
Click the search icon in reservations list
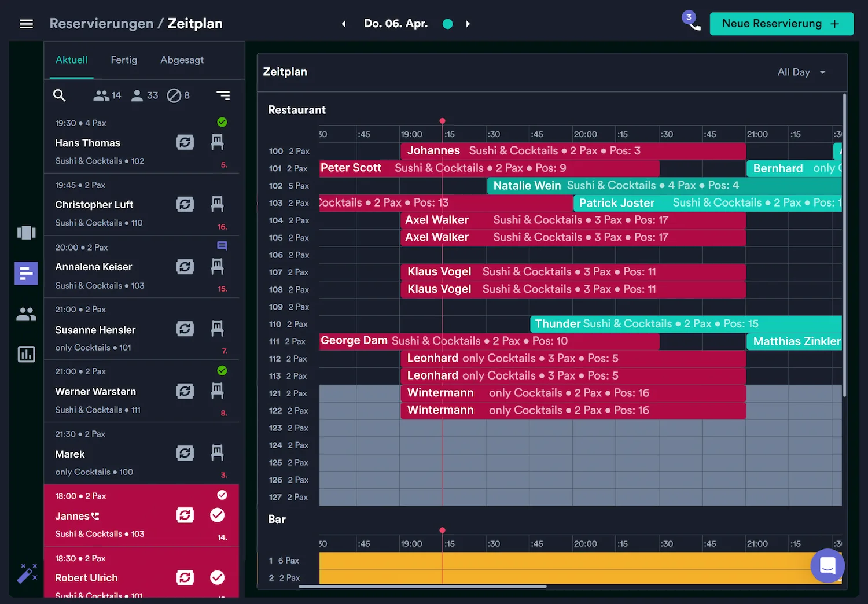(x=59, y=95)
